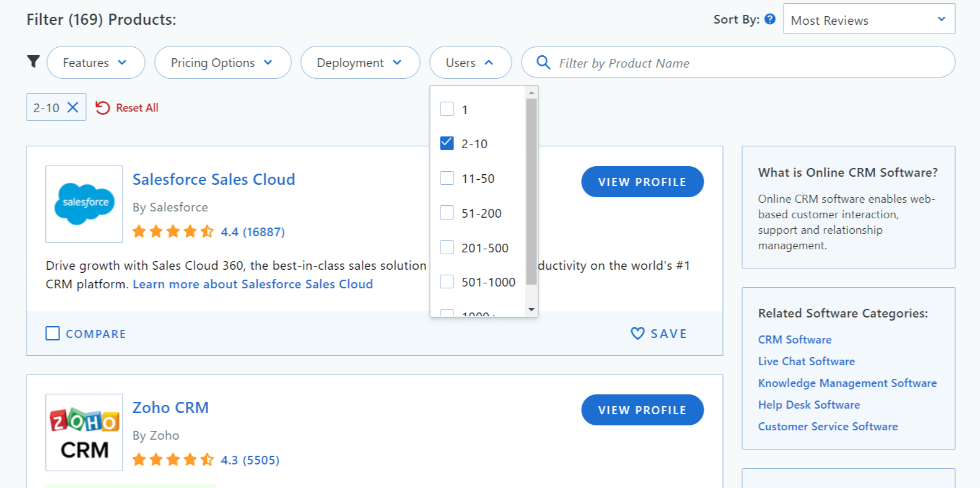View profile of Zoho CRM
The width and height of the screenshot is (980, 488).
[642, 410]
